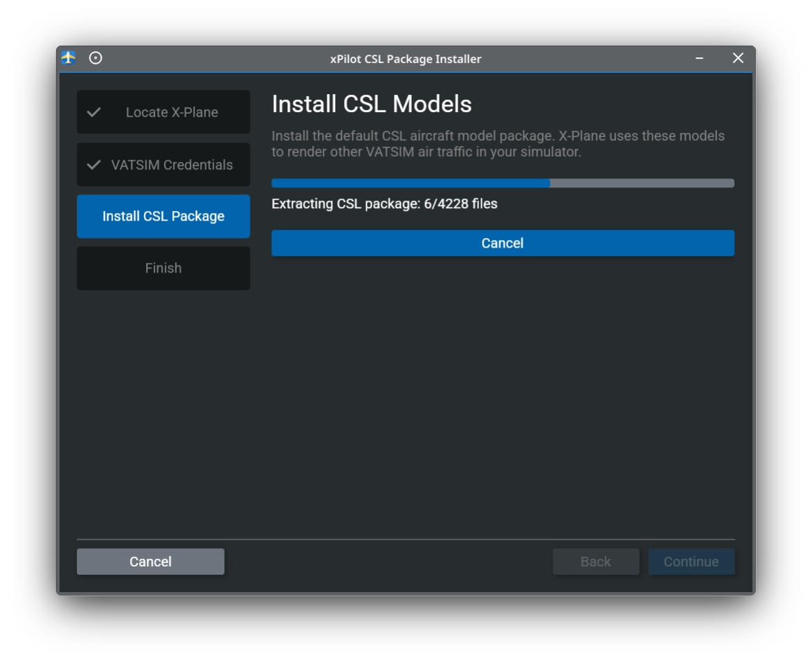Select the VATSIM Credentials step

163,165
